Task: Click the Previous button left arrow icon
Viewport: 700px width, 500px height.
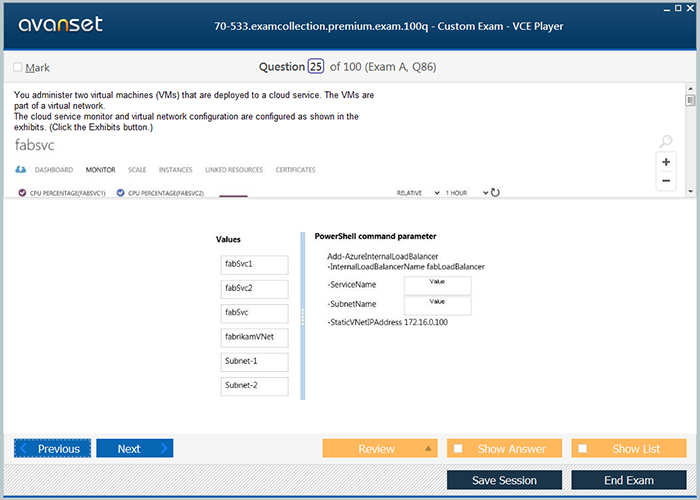Action: 24,448
